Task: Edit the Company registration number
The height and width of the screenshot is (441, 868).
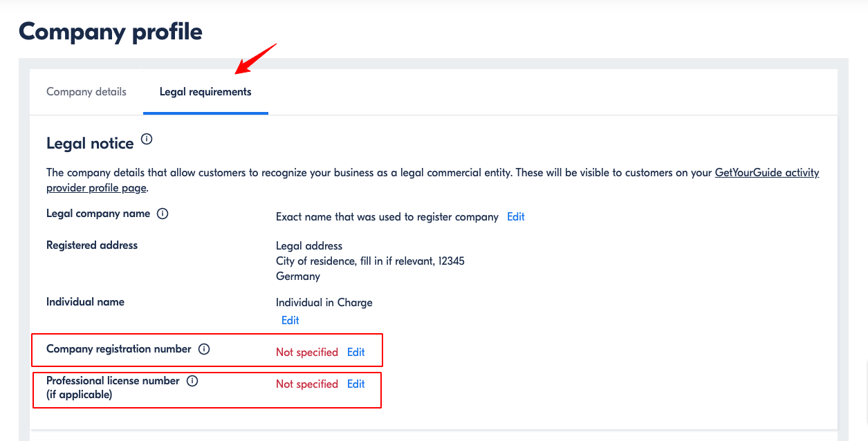Action: [x=356, y=352]
